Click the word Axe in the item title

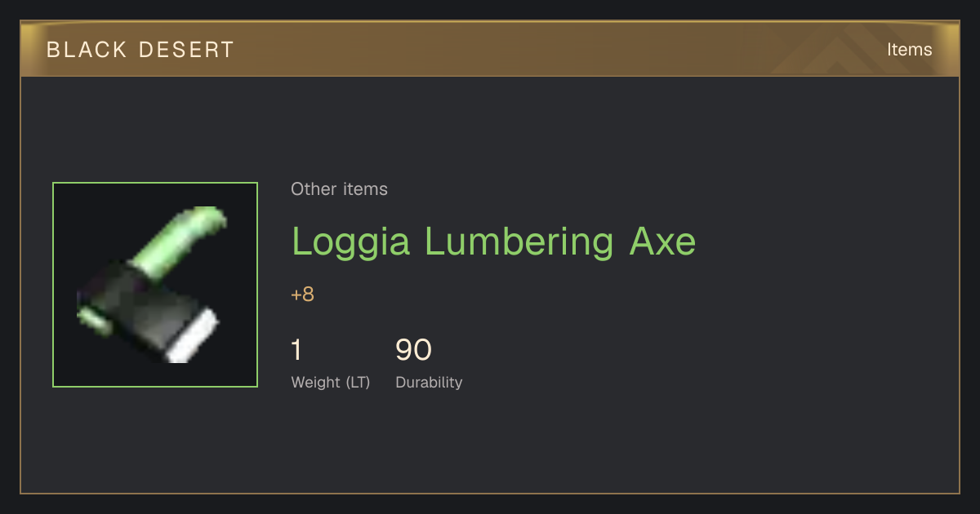[x=662, y=241]
